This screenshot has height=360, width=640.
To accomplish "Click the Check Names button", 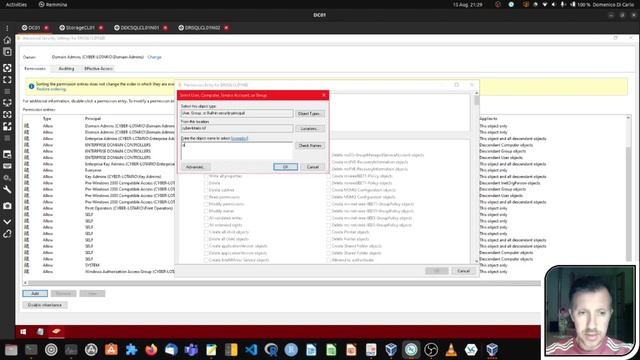I will [x=310, y=145].
